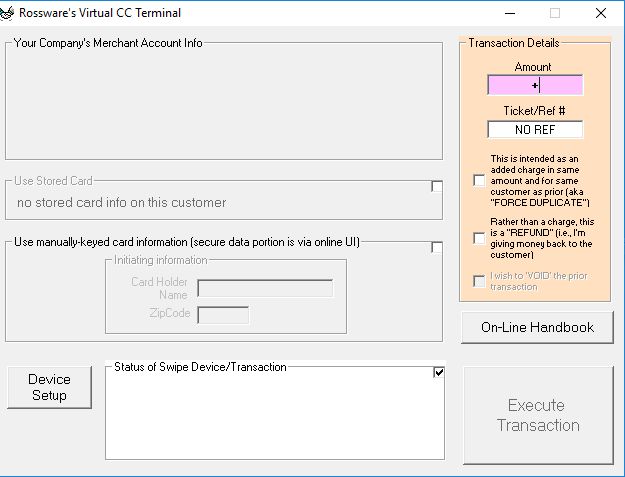Image resolution: width=625 pixels, height=477 pixels.
Task: Click the Rossware app icon in title bar
Action: (7, 13)
